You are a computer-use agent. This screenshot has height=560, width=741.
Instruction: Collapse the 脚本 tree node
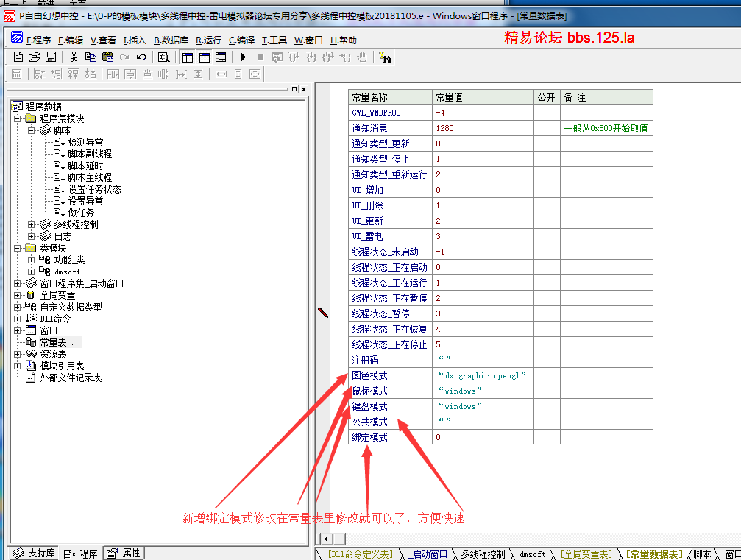point(31,130)
